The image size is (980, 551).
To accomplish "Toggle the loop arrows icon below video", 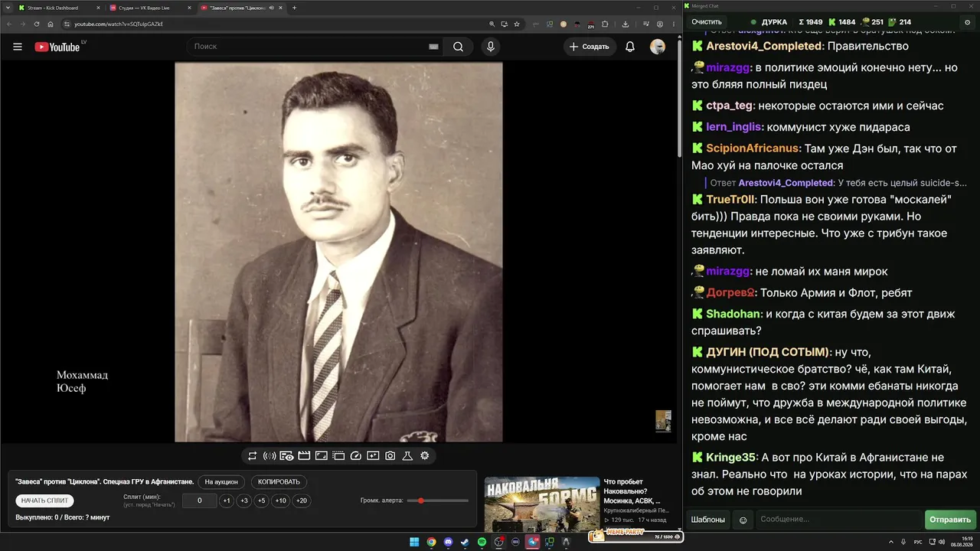I will 252,456.
